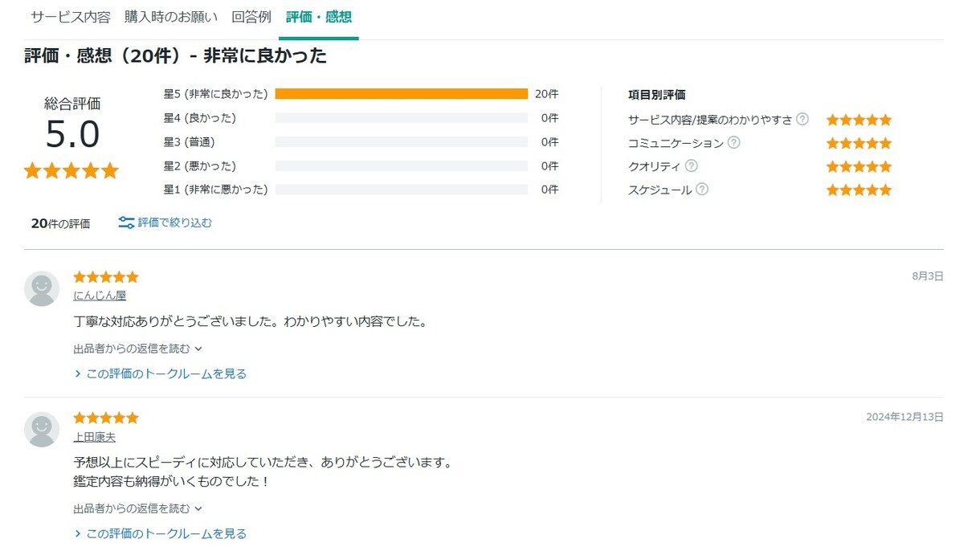Switch to the 購入時のお願い tab
Image resolution: width=980 pixels, height=547 pixels.
pyautogui.click(x=171, y=17)
